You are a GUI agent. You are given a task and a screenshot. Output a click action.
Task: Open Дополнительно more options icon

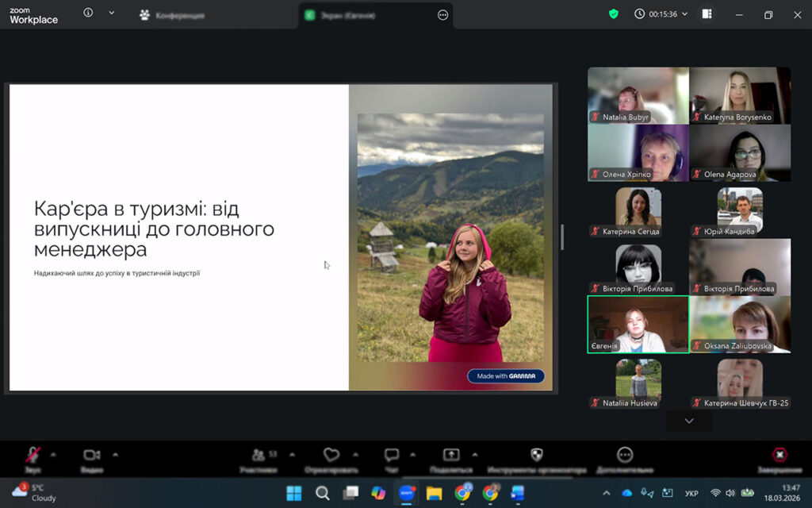(x=625, y=455)
